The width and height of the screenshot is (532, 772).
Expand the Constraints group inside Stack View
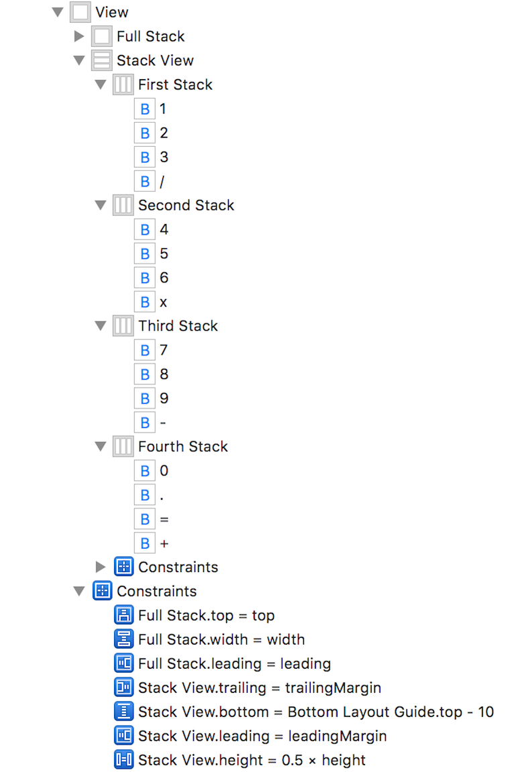(101, 567)
